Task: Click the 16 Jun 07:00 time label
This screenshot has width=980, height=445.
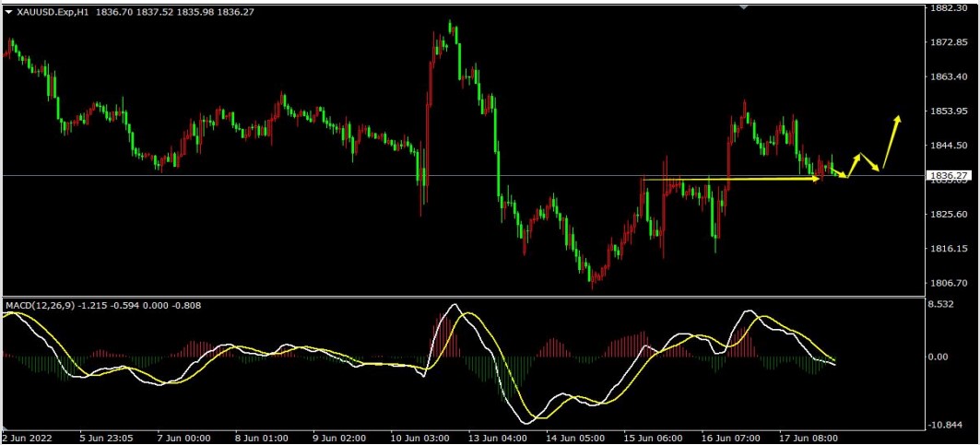Action: [731, 438]
